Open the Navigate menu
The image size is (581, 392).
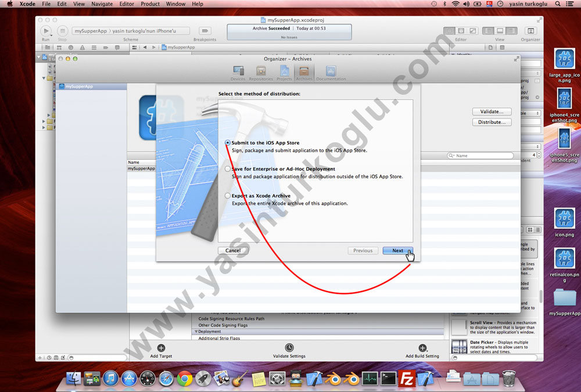click(102, 3)
